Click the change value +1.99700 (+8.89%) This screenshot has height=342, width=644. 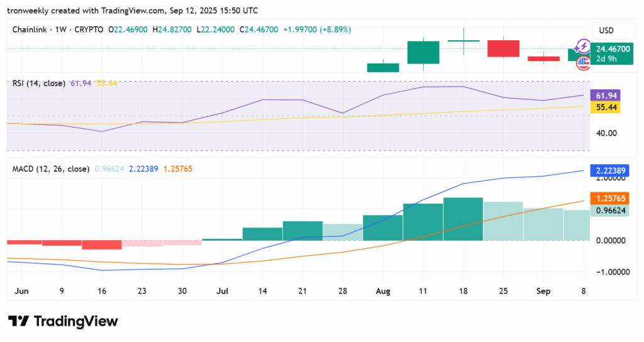pos(317,30)
